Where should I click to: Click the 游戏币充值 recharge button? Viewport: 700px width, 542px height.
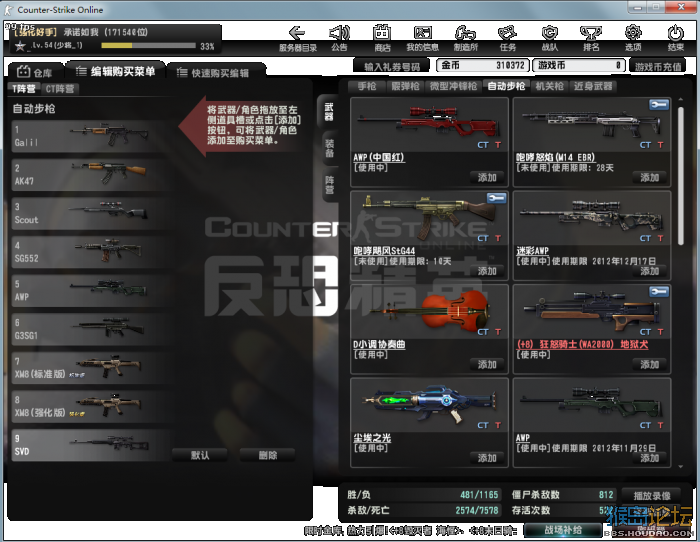point(658,67)
